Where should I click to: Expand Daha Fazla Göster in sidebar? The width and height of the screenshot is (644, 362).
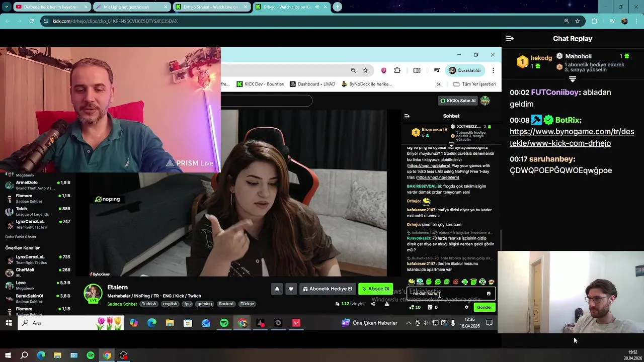(21, 237)
